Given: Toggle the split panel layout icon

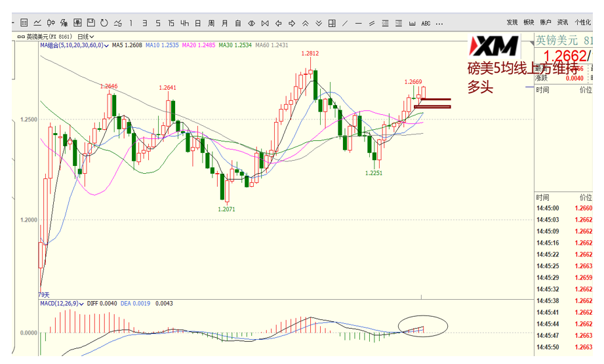Looking at the screenshot, I should coord(332,23).
